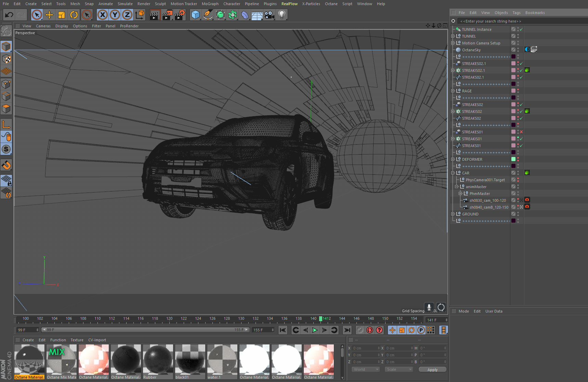Toggle enable checkmark for STREAKES02
The image size is (588, 382).
tap(521, 105)
